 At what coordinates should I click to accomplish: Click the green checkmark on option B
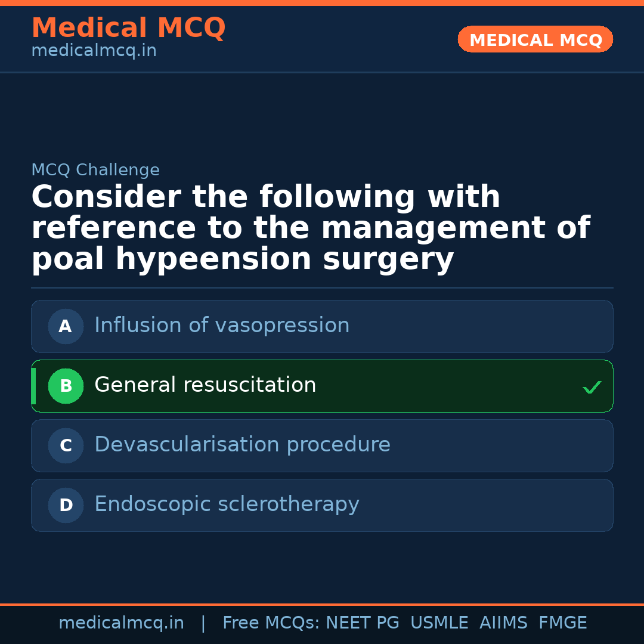[592, 388]
